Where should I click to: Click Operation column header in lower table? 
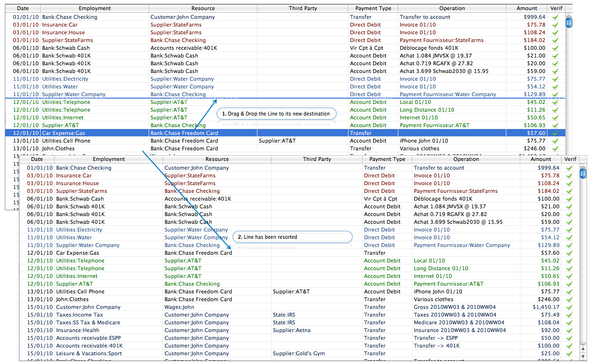pyautogui.click(x=466, y=159)
